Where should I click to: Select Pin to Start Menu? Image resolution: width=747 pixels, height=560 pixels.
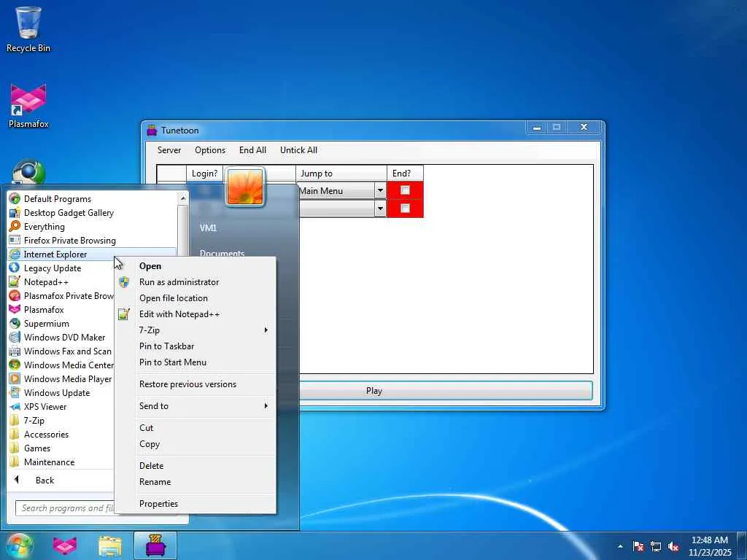pos(196,362)
